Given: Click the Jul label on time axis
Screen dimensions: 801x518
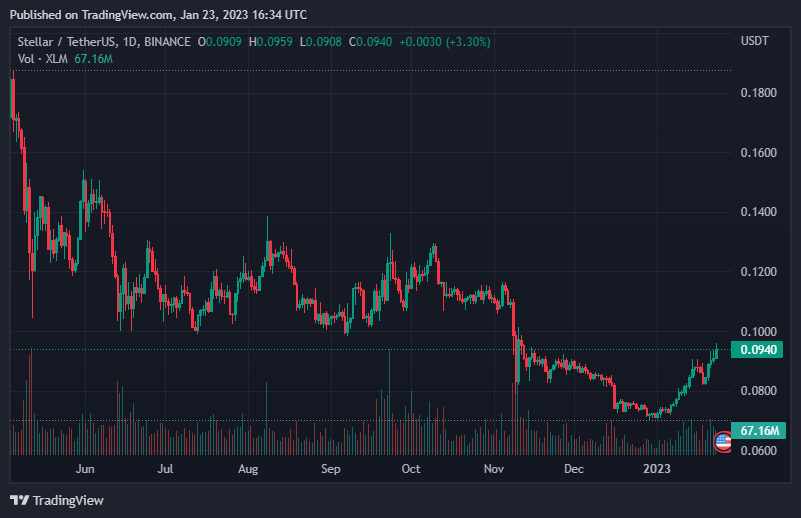Looking at the screenshot, I should point(165,469).
